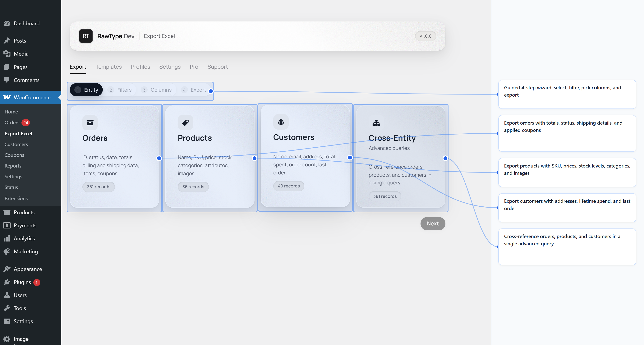Image resolution: width=644 pixels, height=345 pixels.
Task: Click the Orders card box icon
Action: (x=90, y=122)
